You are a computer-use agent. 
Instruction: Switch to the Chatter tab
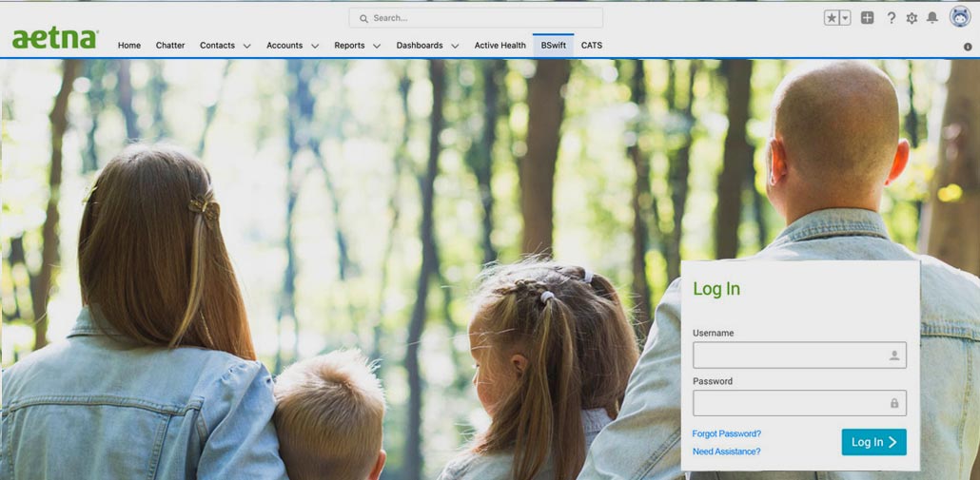tap(170, 46)
